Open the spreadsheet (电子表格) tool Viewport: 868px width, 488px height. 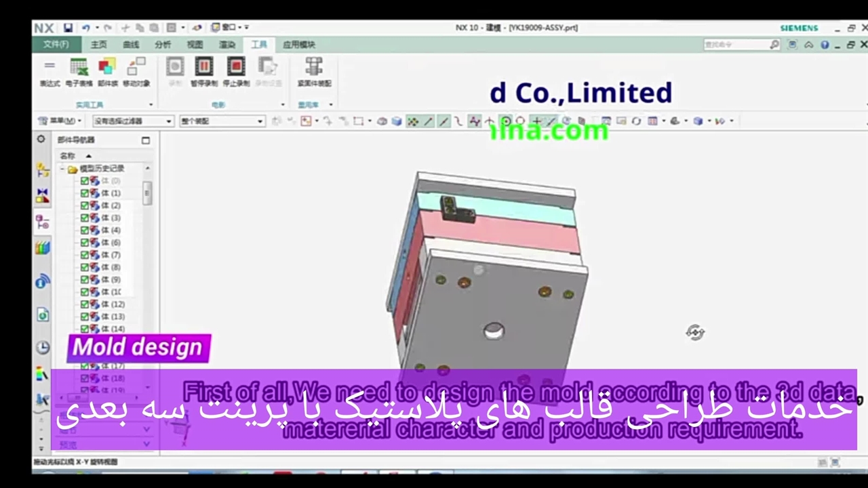click(79, 72)
